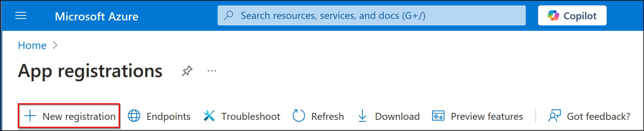This screenshot has height=131, width=644.
Task: Select Troubleshoot in the command bar
Action: (251, 117)
